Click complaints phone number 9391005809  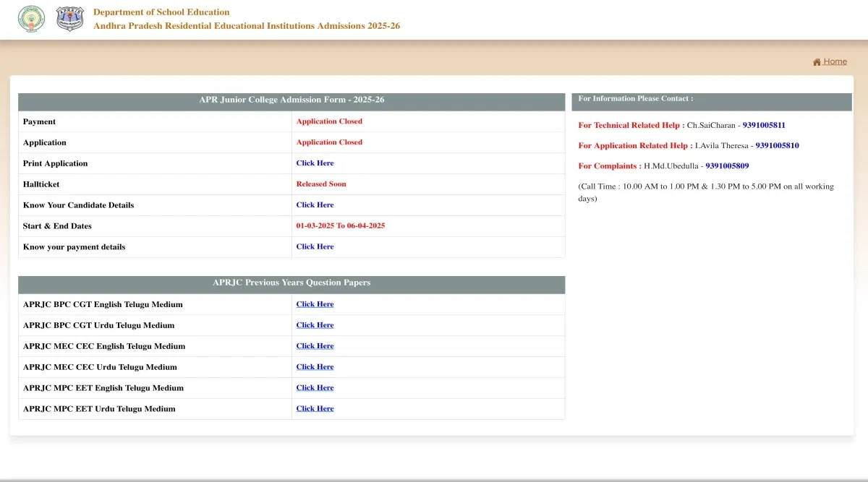tap(727, 166)
